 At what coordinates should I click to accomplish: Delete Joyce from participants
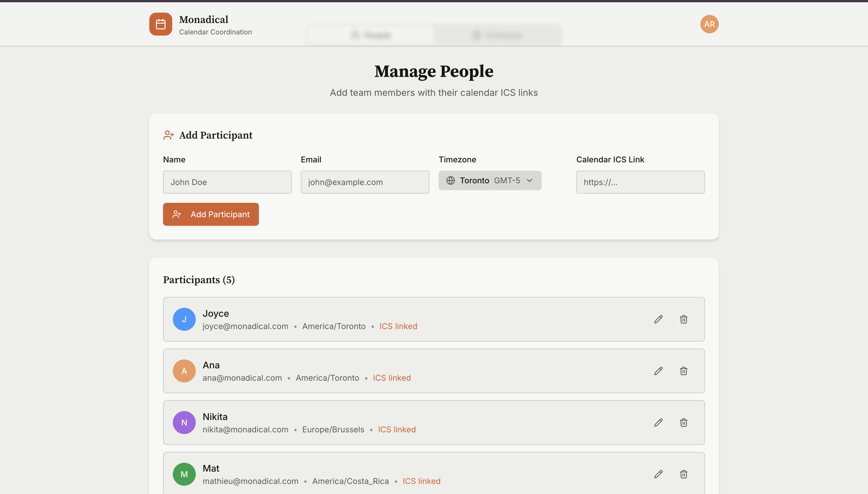pos(683,319)
